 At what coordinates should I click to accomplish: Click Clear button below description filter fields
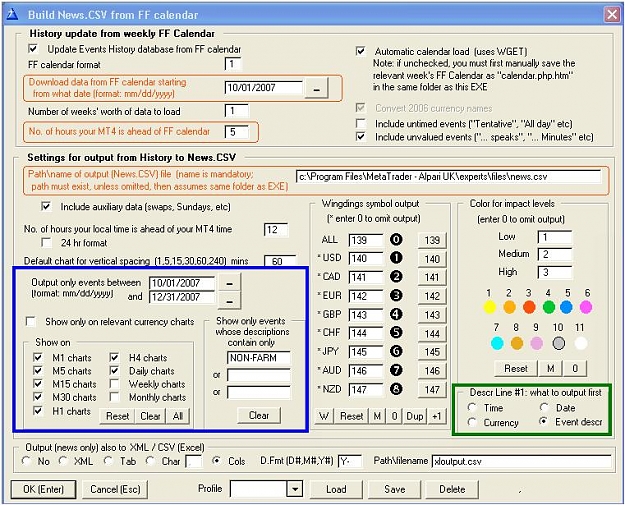point(259,415)
